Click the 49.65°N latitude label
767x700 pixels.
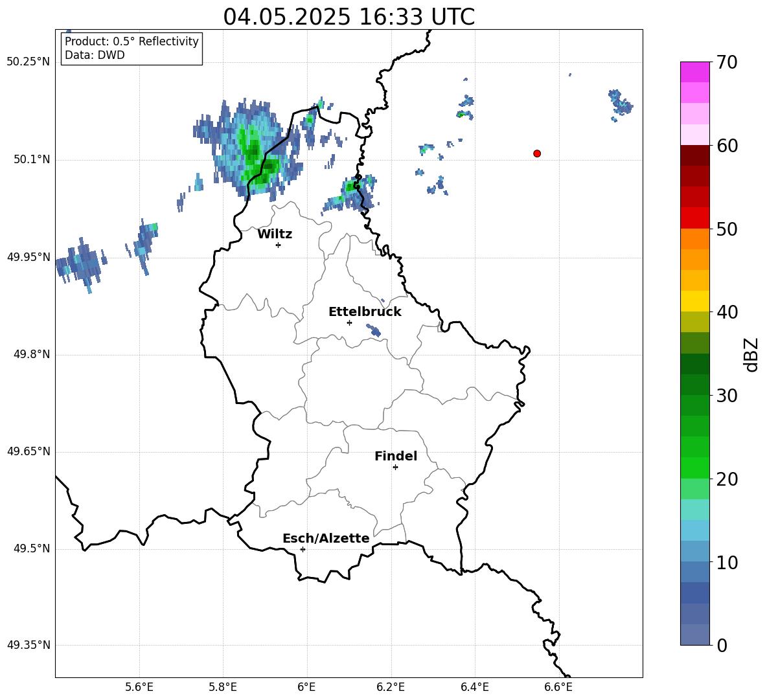[29, 451]
